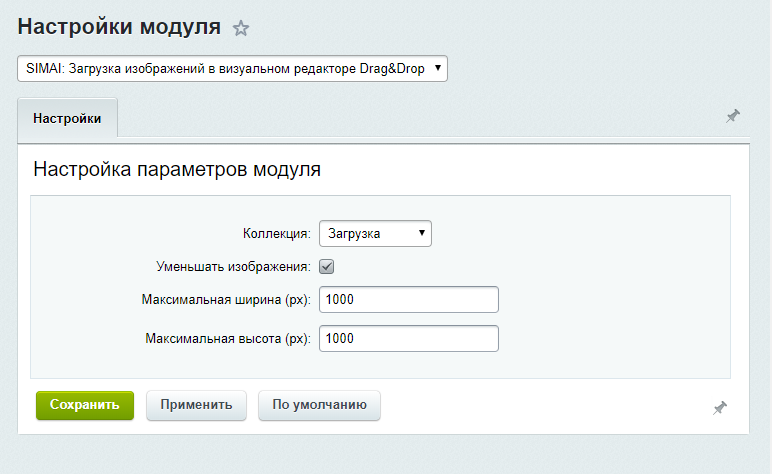Reset settings with По умолчанию button
This screenshot has width=772, height=474.
click(x=319, y=405)
